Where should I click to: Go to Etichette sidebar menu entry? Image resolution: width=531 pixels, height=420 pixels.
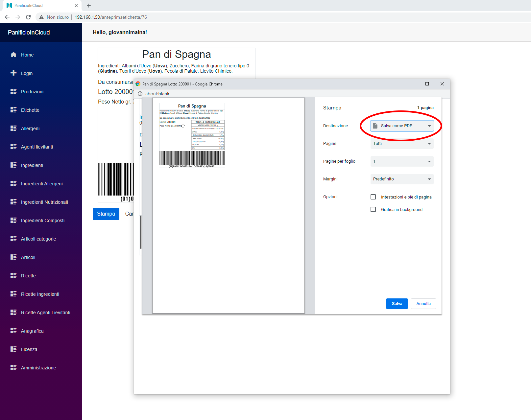30,110
